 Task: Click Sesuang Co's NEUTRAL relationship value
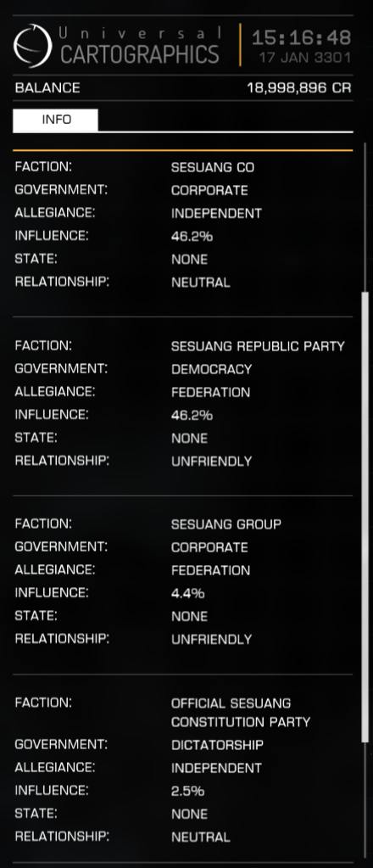click(200, 283)
